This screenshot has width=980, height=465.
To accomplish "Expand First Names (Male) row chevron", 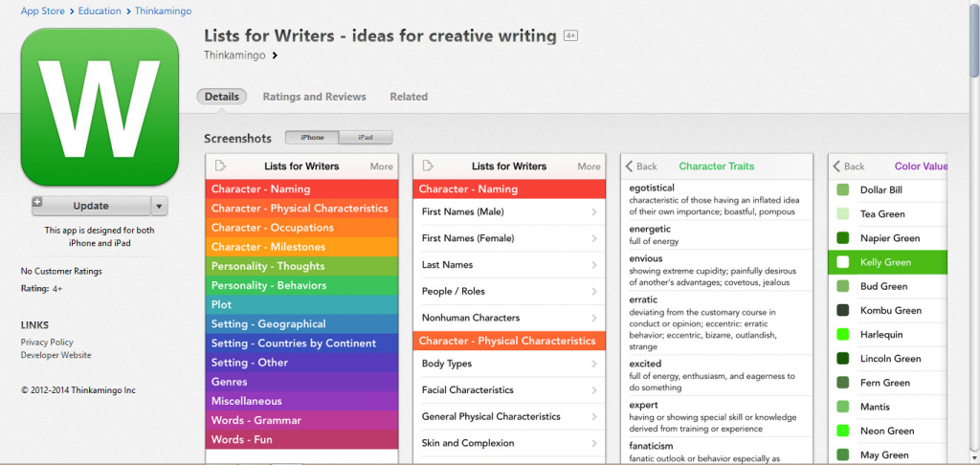I will [x=593, y=212].
